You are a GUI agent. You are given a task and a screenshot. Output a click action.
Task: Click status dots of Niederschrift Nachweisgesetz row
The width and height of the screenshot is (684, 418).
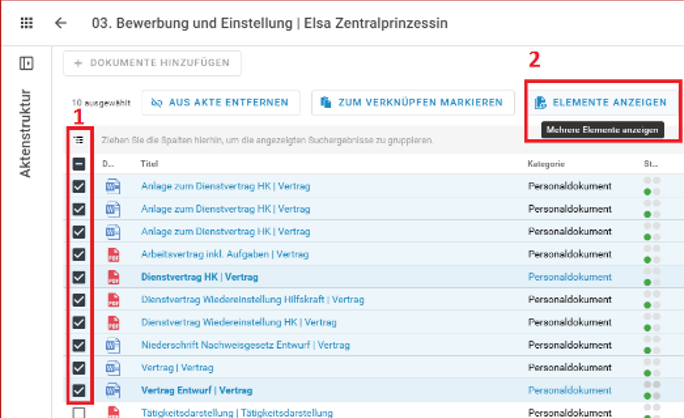point(652,345)
